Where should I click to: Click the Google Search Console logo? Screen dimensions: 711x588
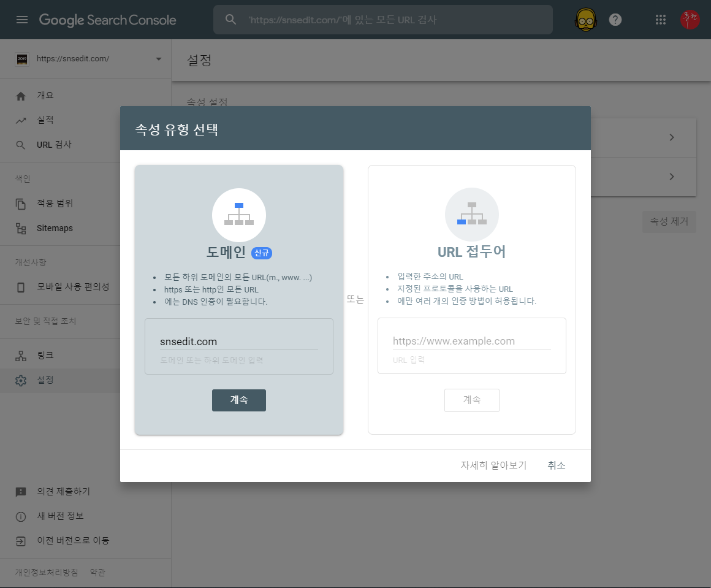point(107,20)
